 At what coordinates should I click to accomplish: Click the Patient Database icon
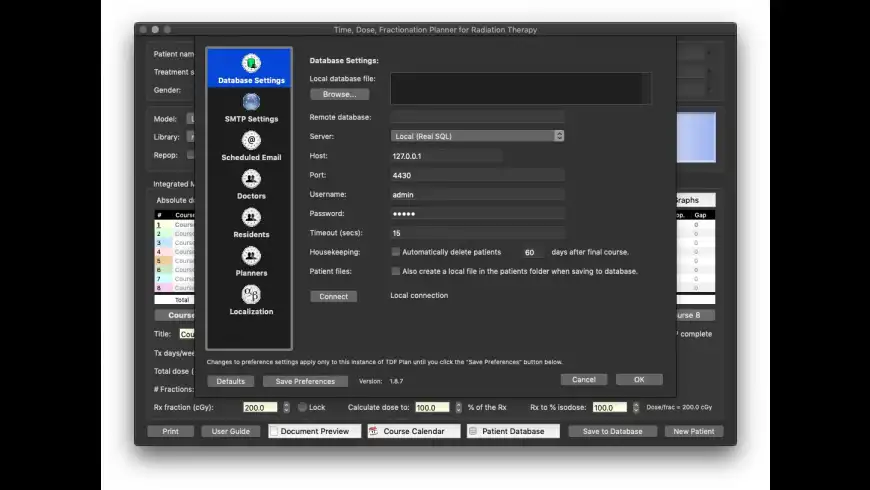point(473,431)
